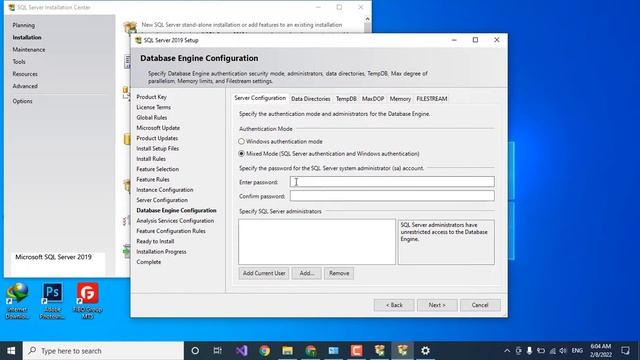
Task: Click the Remove button
Action: pos(339,273)
